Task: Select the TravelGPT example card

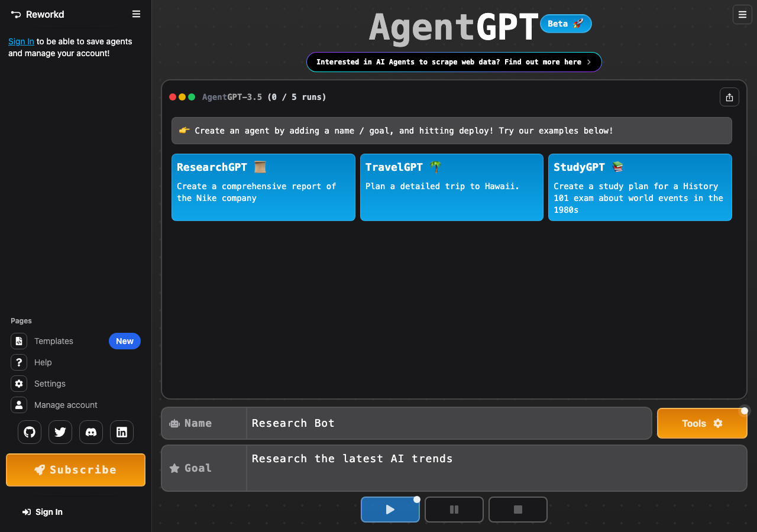Action: 452,187
